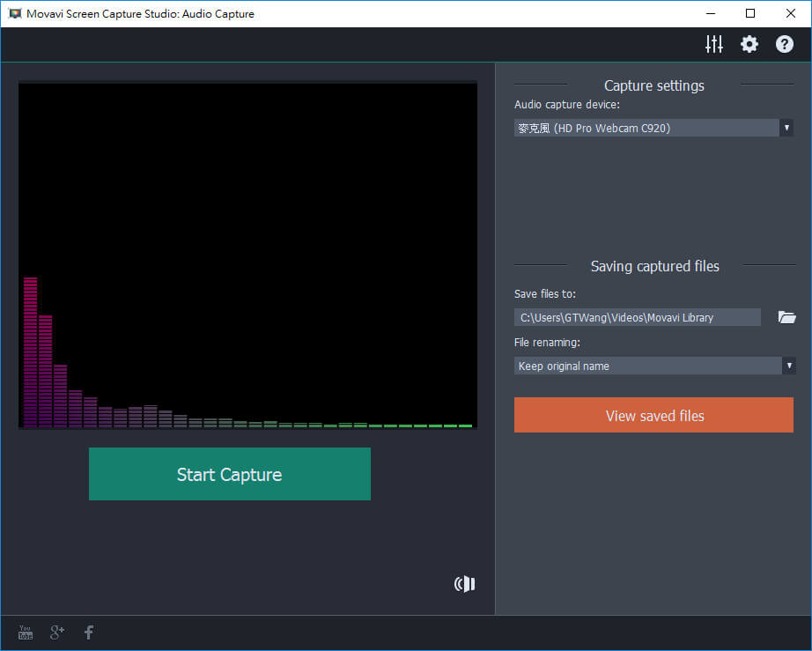Click the Google+ social icon
This screenshot has width=812, height=651.
(x=57, y=633)
